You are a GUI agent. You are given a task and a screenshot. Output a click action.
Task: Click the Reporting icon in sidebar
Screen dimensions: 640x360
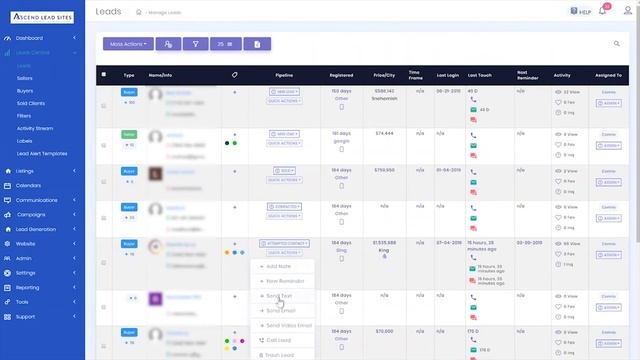(7, 287)
